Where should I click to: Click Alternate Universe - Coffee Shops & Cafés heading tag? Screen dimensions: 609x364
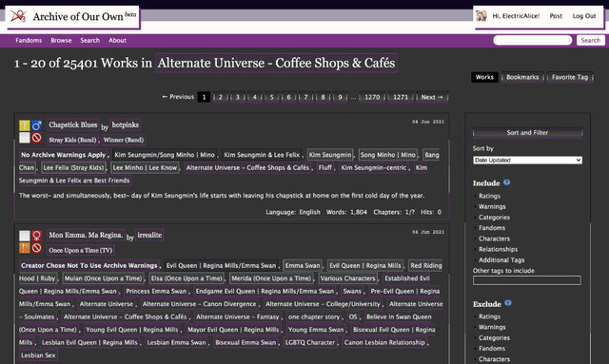(276, 63)
